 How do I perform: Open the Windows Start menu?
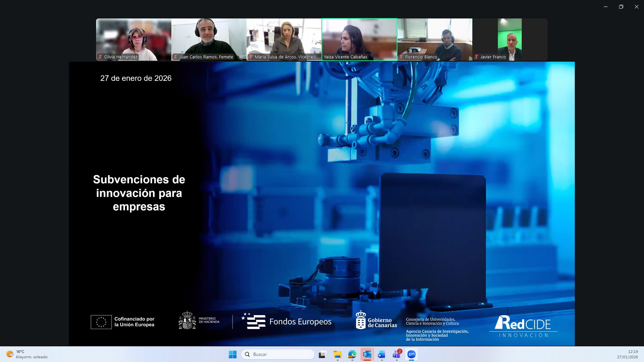tap(232, 354)
